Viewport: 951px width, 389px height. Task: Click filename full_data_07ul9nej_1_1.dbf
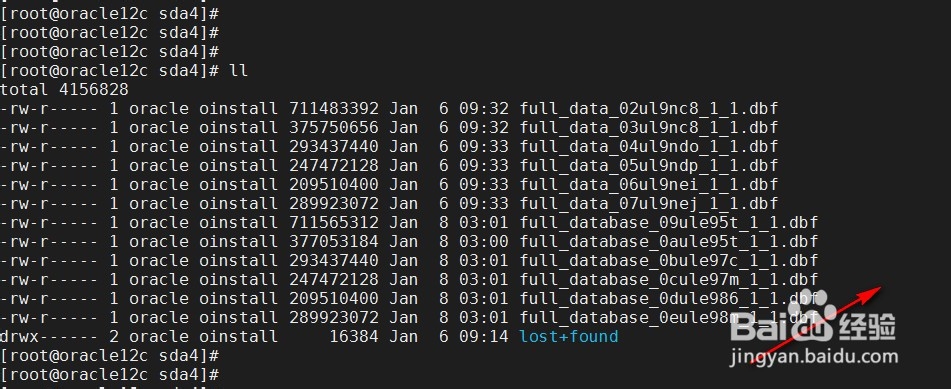tap(649, 204)
